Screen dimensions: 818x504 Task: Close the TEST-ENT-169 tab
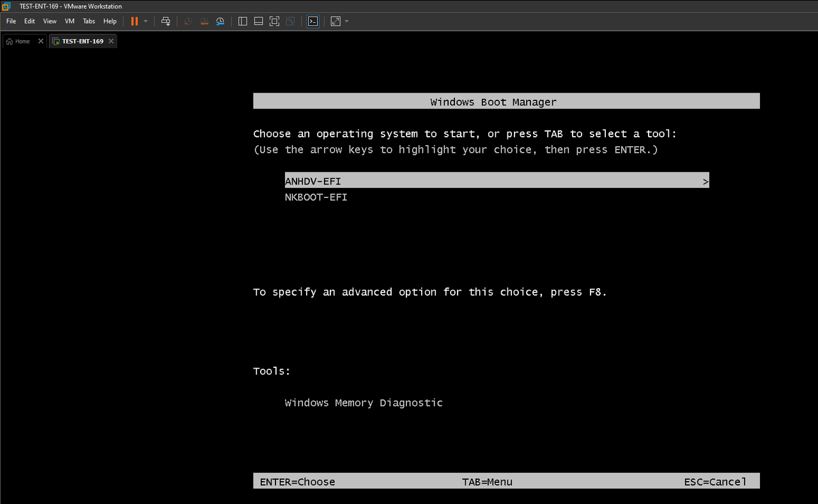(111, 41)
